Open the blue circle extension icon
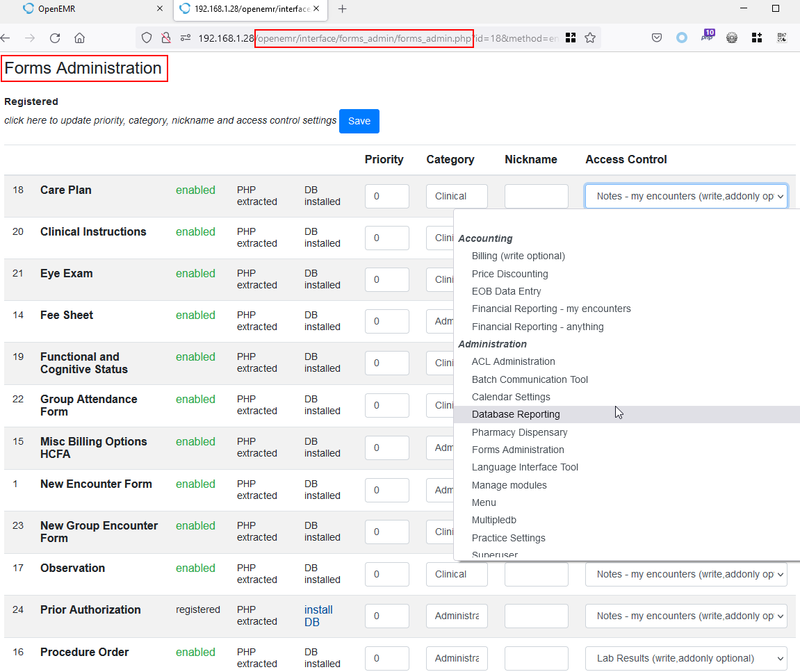The height and width of the screenshot is (672, 800). [x=682, y=38]
